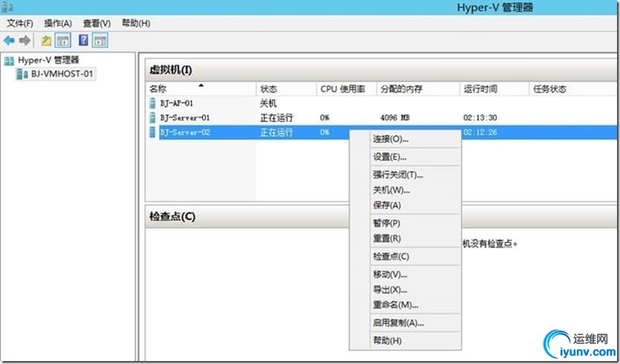Sort by the 分配的内存 column header

pos(418,89)
